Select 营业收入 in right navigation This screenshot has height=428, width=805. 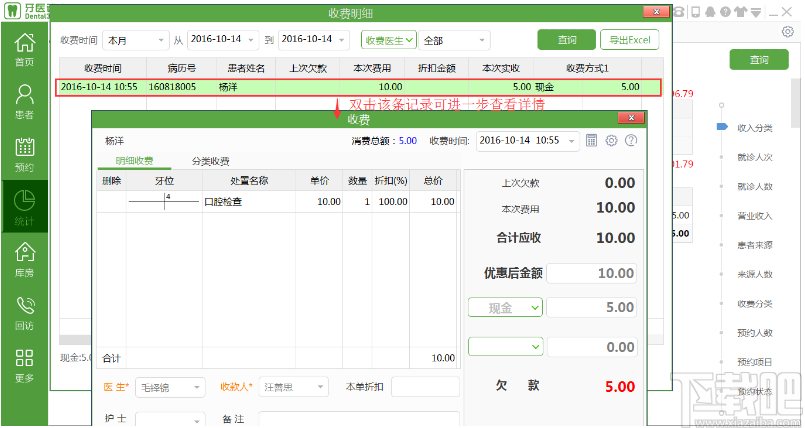(x=755, y=216)
